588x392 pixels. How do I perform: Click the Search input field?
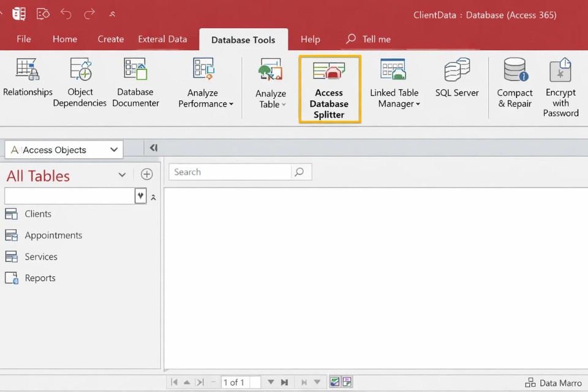[230, 172]
